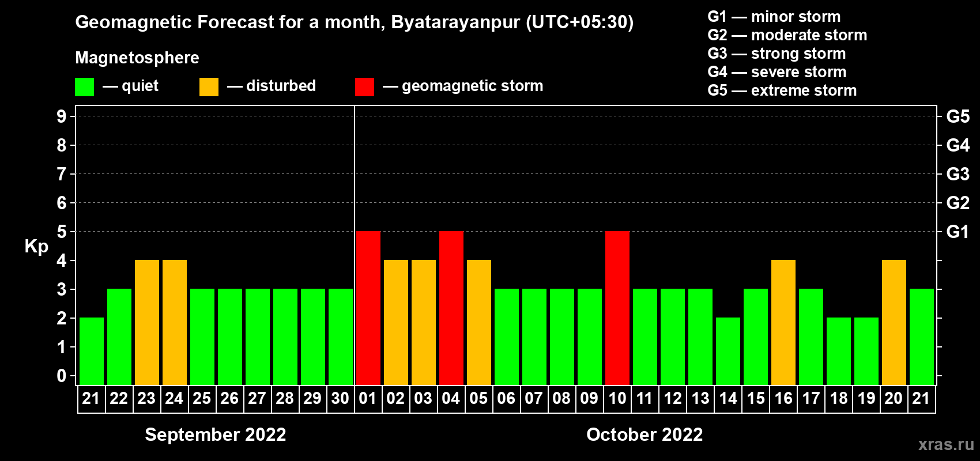Click the yellow bar for October 16
This screenshot has width=980, height=461.
pos(783,322)
